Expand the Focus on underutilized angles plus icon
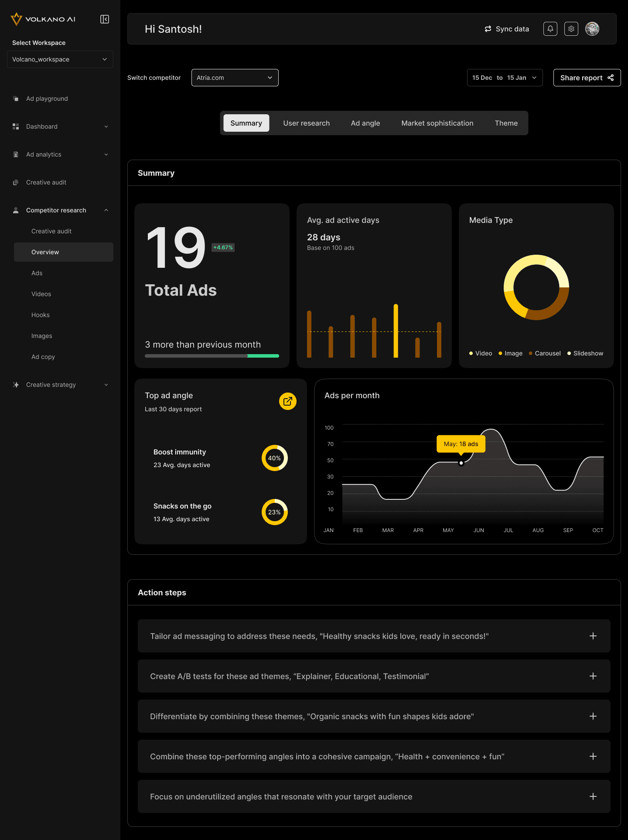Screen dimensions: 628x840 pyautogui.click(x=593, y=796)
